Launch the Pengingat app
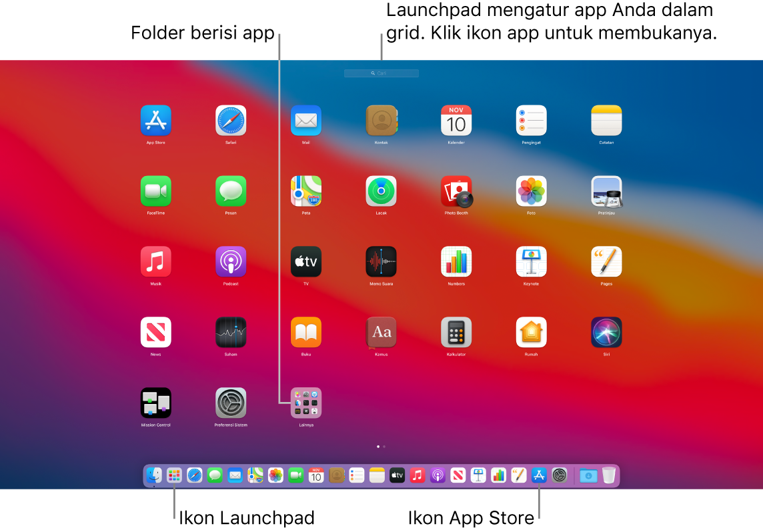Screen dimensions: 763x532 531,120
